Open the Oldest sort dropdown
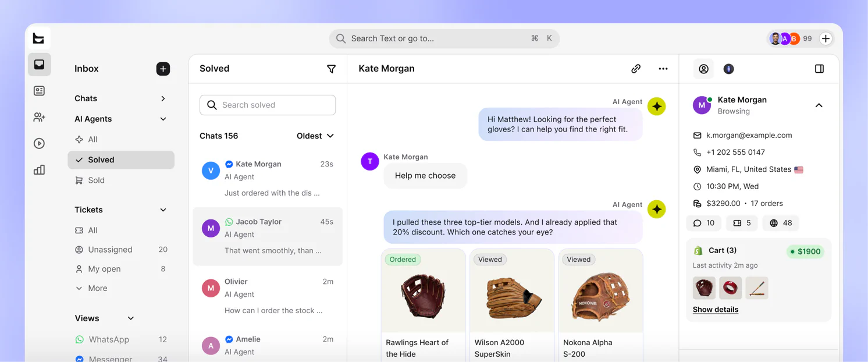This screenshot has width=868, height=362. (x=315, y=136)
